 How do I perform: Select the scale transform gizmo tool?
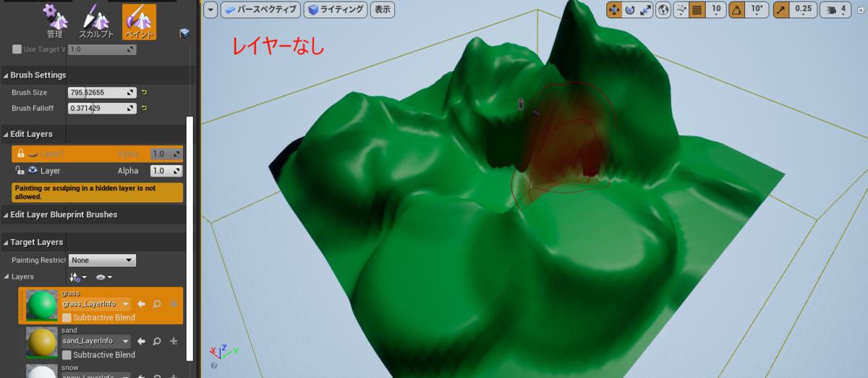coord(645,9)
